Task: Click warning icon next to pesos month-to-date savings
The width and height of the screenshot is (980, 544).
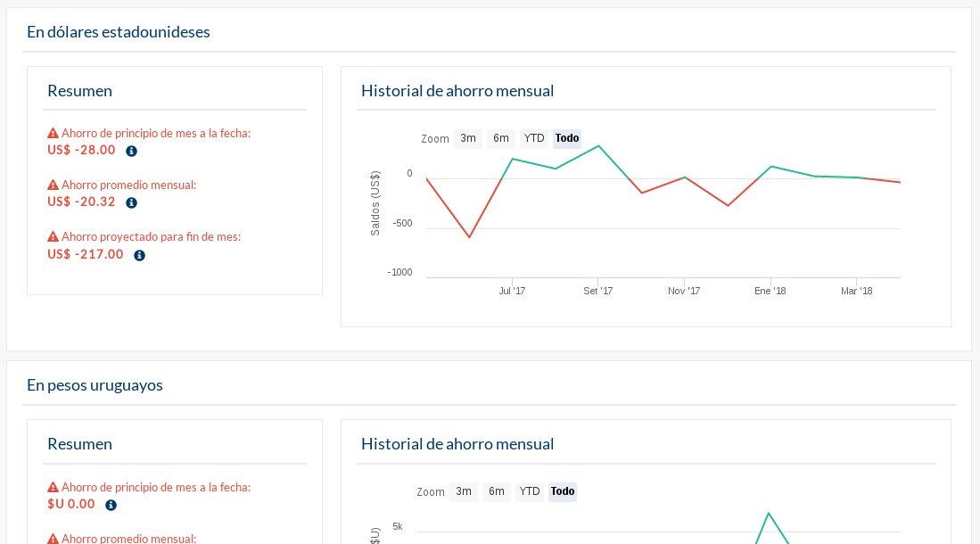Action: [54, 487]
